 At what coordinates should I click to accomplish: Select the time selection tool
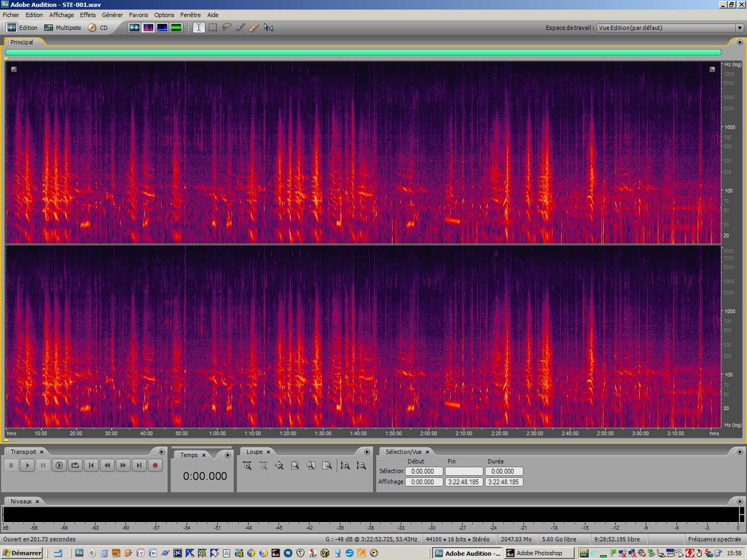[x=198, y=27]
